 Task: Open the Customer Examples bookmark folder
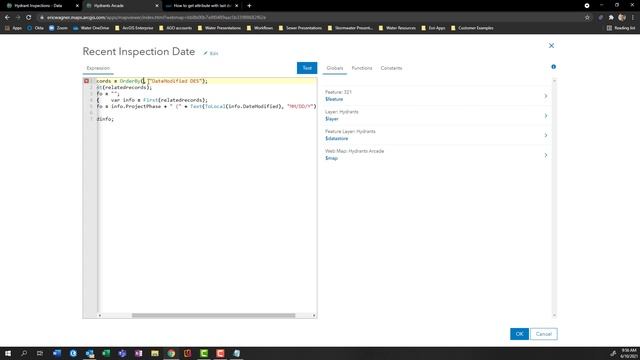click(x=472, y=28)
